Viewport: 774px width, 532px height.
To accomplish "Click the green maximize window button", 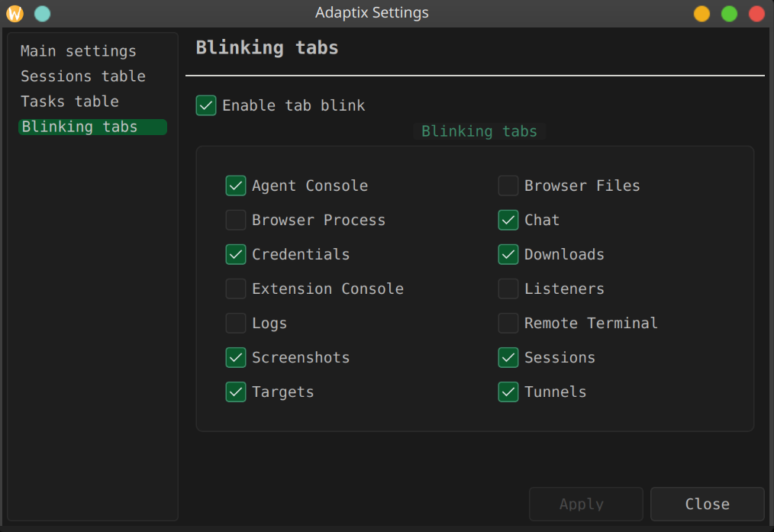I will 729,13.
